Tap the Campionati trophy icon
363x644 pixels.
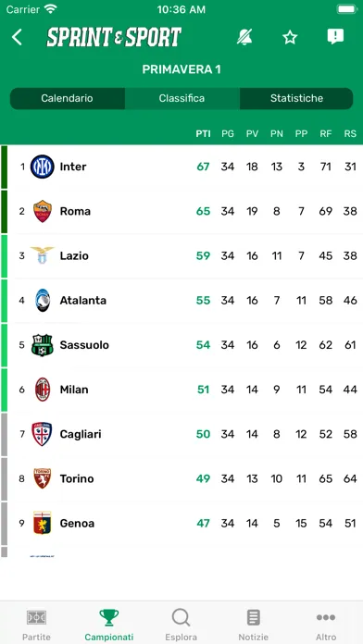coord(109,617)
